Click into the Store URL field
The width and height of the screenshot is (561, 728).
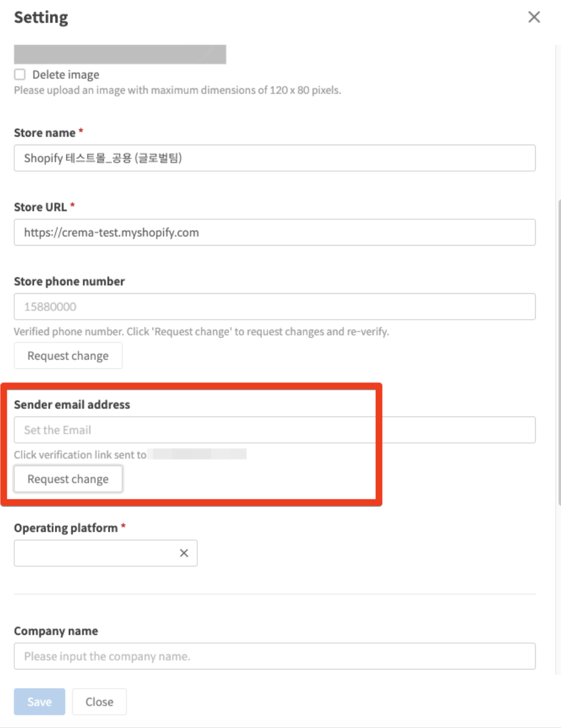[x=274, y=232]
